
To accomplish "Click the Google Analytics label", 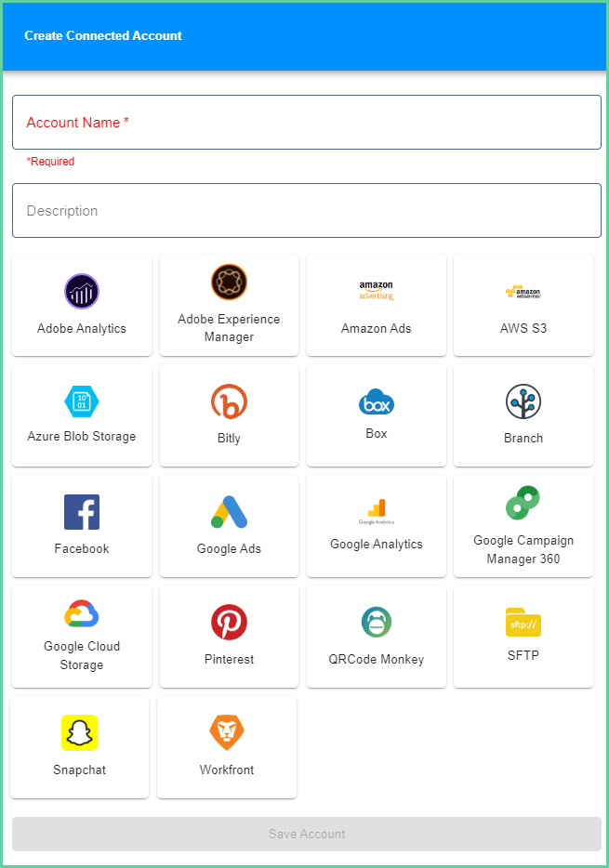I will [376, 545].
